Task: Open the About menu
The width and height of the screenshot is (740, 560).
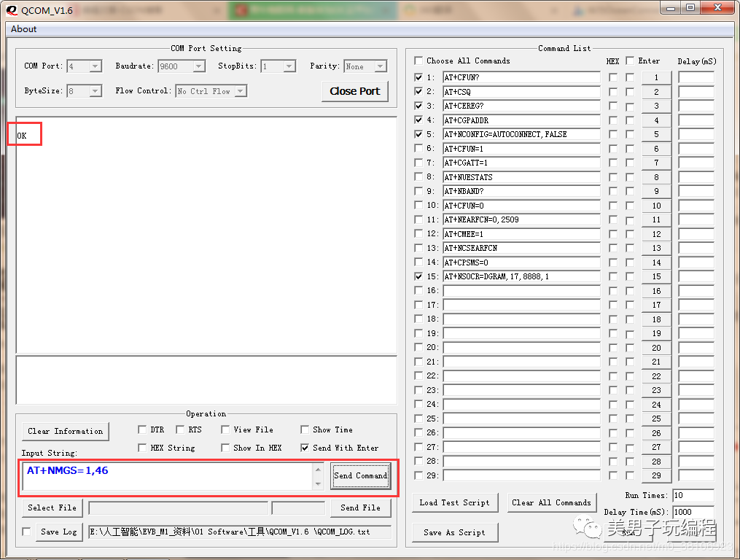Action: coord(23,29)
